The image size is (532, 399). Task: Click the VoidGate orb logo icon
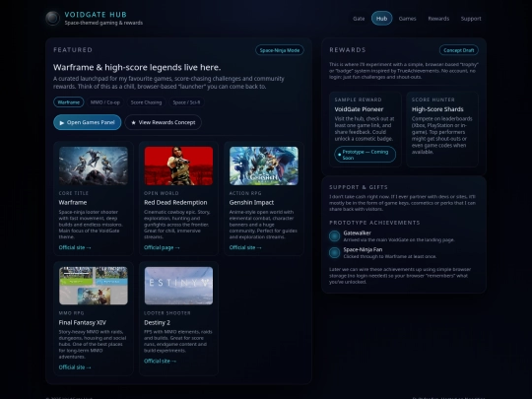52,18
